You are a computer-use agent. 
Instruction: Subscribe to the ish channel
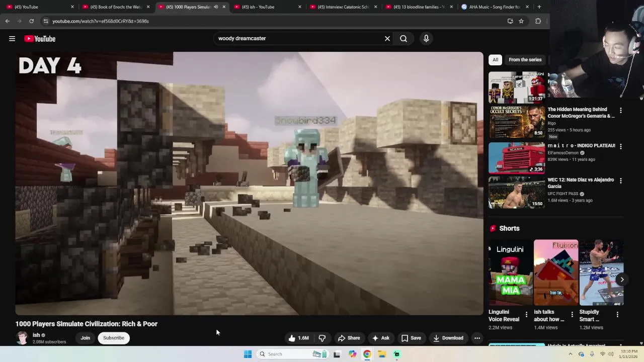[x=114, y=338]
